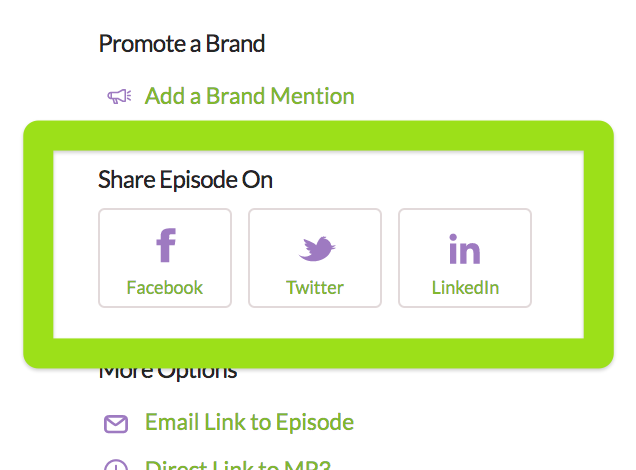Click the Facebook "f" logo

coord(165,246)
